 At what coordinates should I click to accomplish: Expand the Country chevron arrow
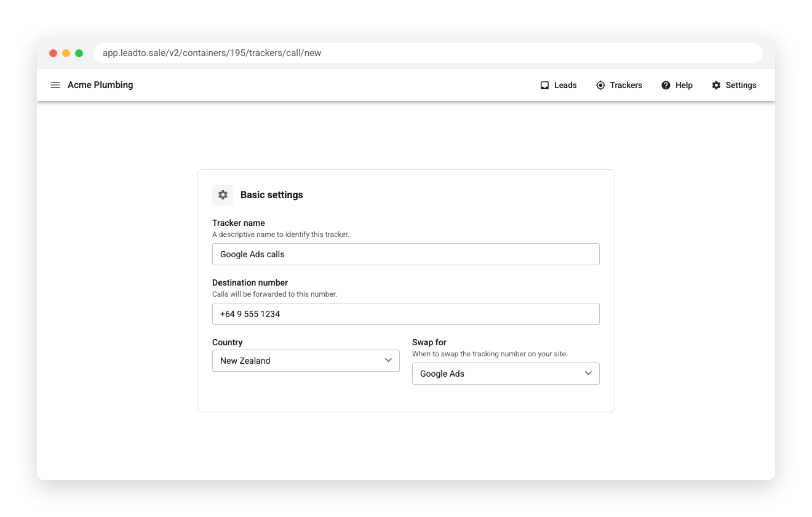coord(388,361)
